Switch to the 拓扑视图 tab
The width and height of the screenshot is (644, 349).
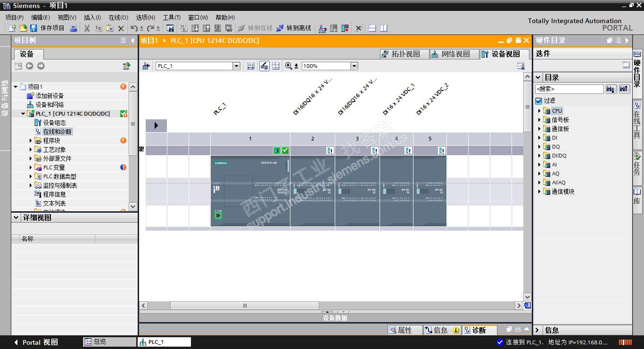(404, 54)
